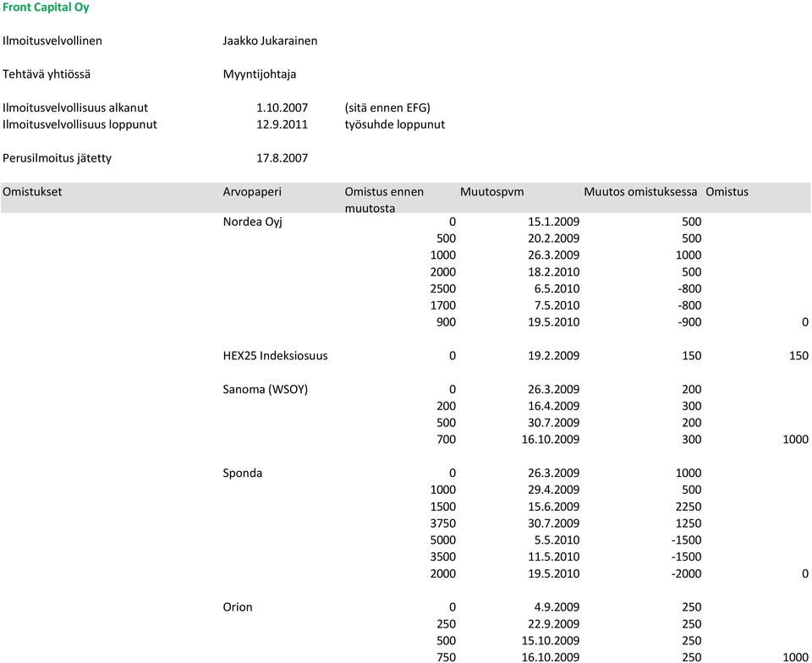The width and height of the screenshot is (812, 663).
Task: Select the Sponda change value "1250"
Action: [689, 523]
